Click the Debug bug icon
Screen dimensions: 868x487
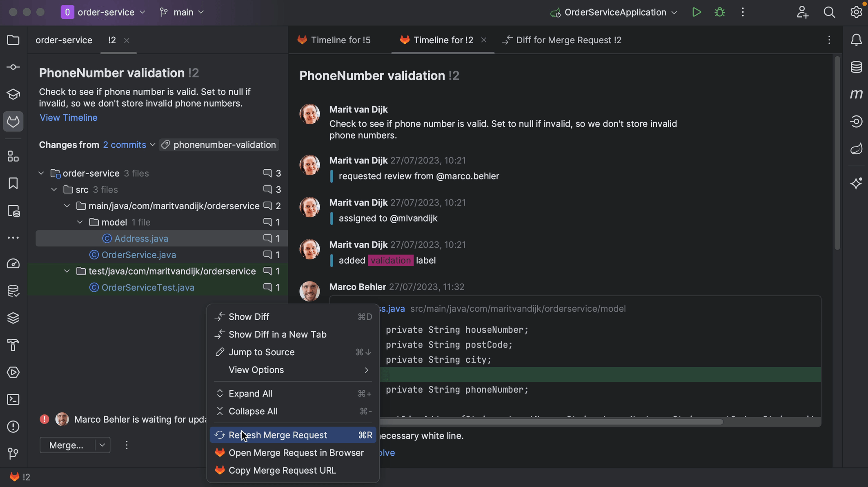[719, 12]
